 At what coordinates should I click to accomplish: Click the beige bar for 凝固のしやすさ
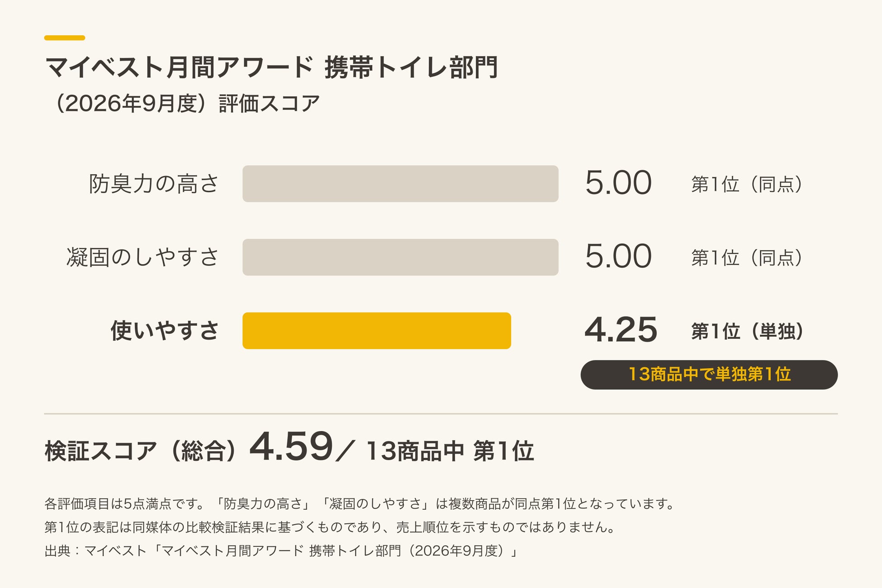(400, 257)
